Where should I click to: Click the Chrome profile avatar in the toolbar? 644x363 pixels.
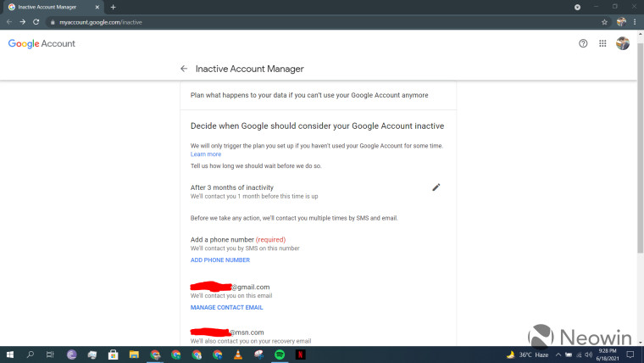[621, 22]
